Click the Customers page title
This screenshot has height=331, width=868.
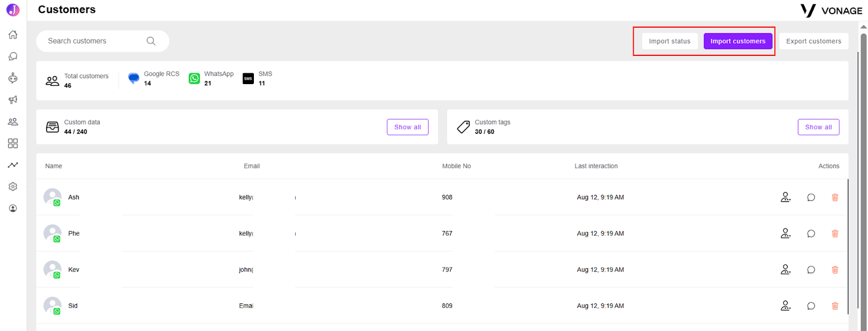(x=67, y=10)
